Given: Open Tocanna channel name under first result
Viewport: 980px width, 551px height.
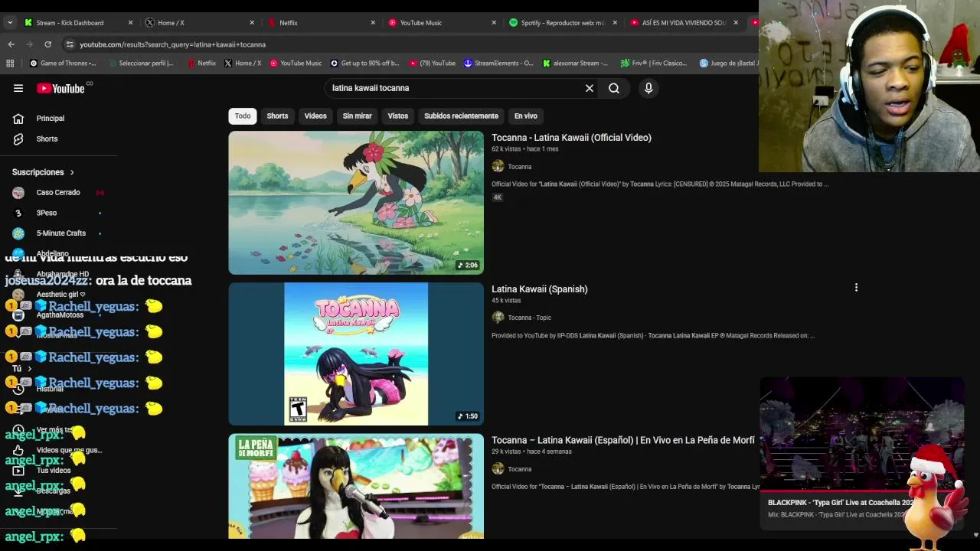Looking at the screenshot, I should (520, 167).
